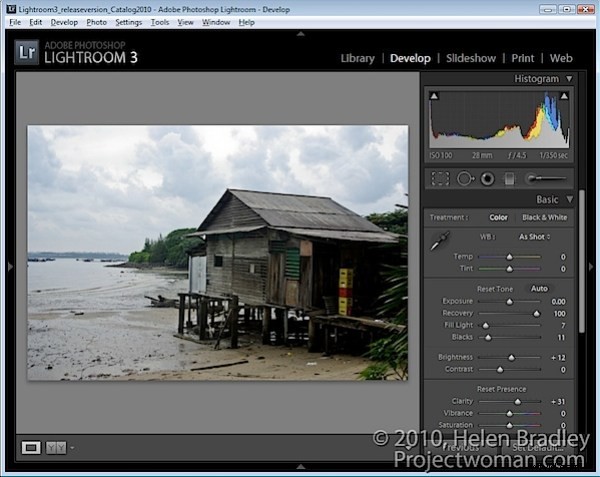Open the Develop menu
Viewport: 600px width, 477px height.
click(x=64, y=22)
